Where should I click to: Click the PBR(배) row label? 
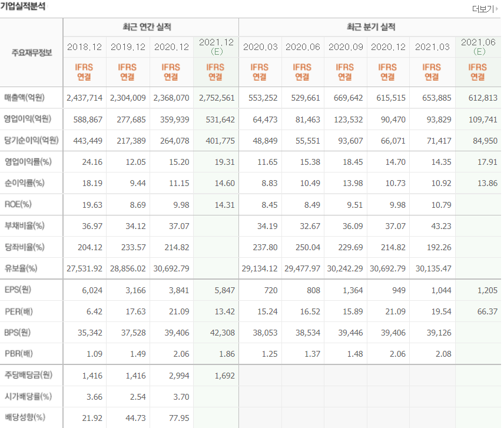pos(19,354)
